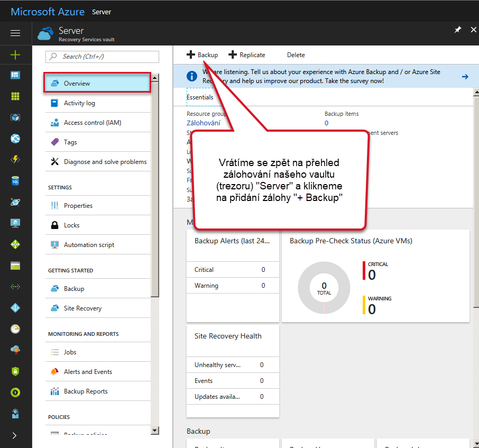
Task: Open Cost Management green circle icon
Action: [x=15, y=392]
